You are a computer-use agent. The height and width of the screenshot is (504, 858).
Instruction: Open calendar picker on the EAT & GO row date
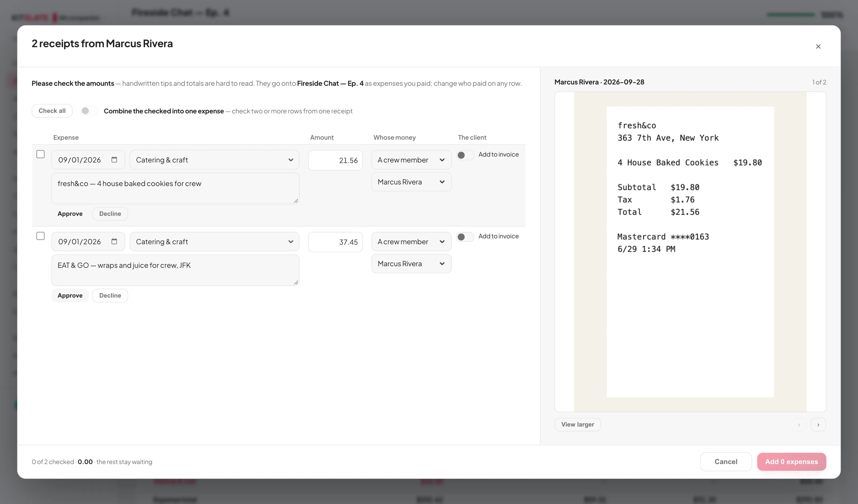114,242
